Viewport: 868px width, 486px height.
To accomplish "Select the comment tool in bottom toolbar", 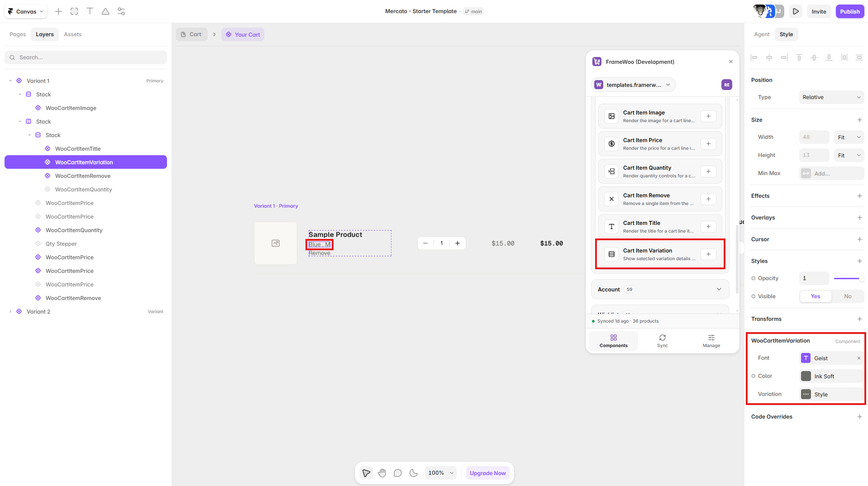I will [x=398, y=473].
